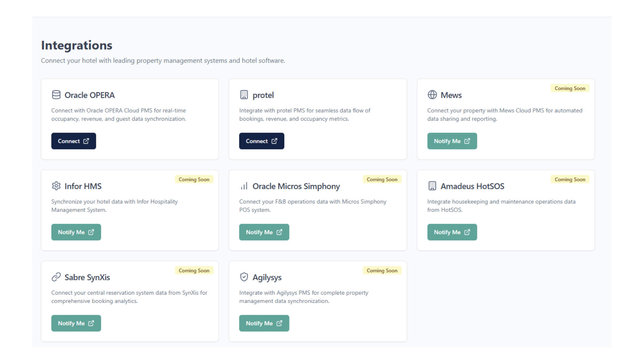644x362 pixels.
Task: Click the Infor HMS gear icon
Action: pos(56,186)
